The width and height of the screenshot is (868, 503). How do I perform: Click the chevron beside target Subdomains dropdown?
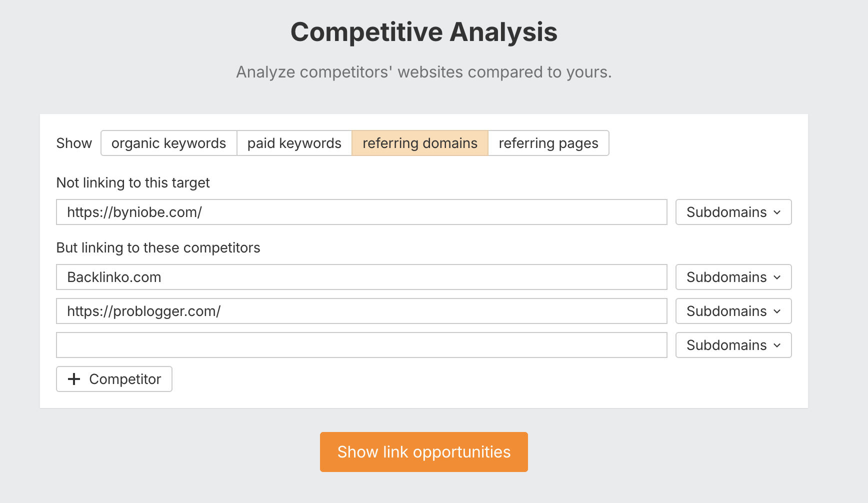[x=777, y=212]
